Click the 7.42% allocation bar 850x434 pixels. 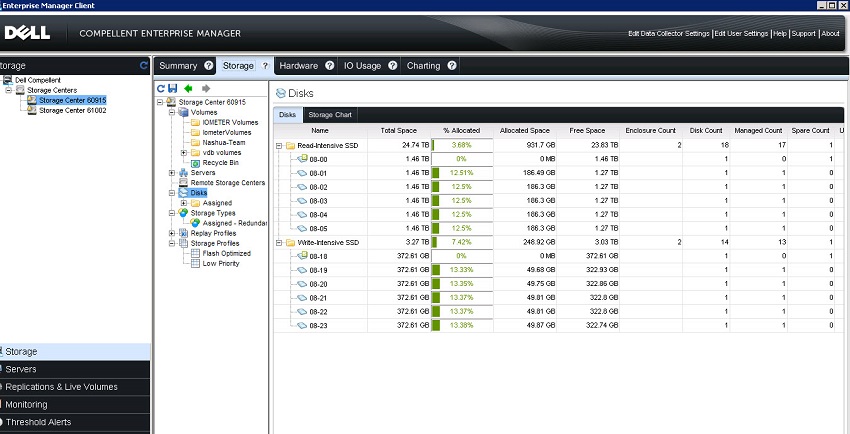(x=462, y=242)
